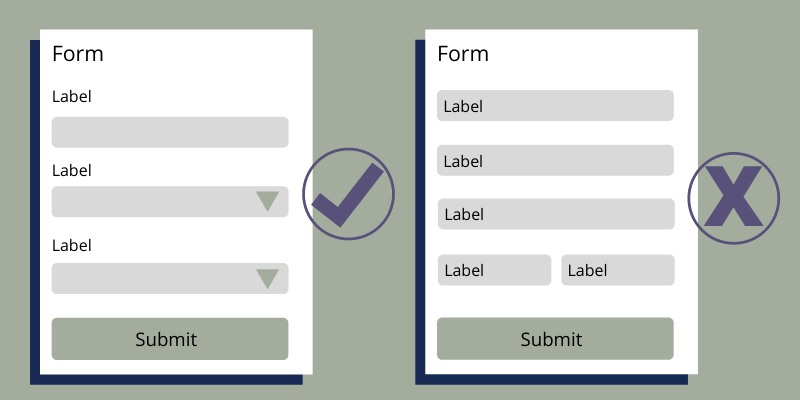Click the small left half-width Label field

click(494, 270)
